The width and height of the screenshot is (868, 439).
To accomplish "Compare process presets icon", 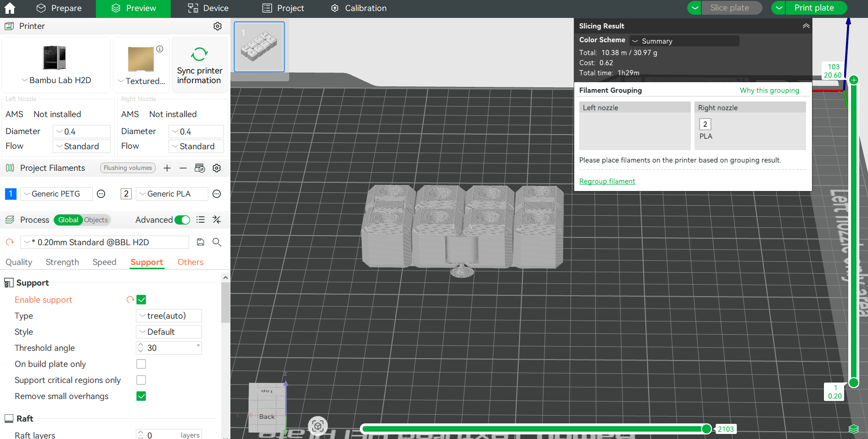I will point(217,220).
